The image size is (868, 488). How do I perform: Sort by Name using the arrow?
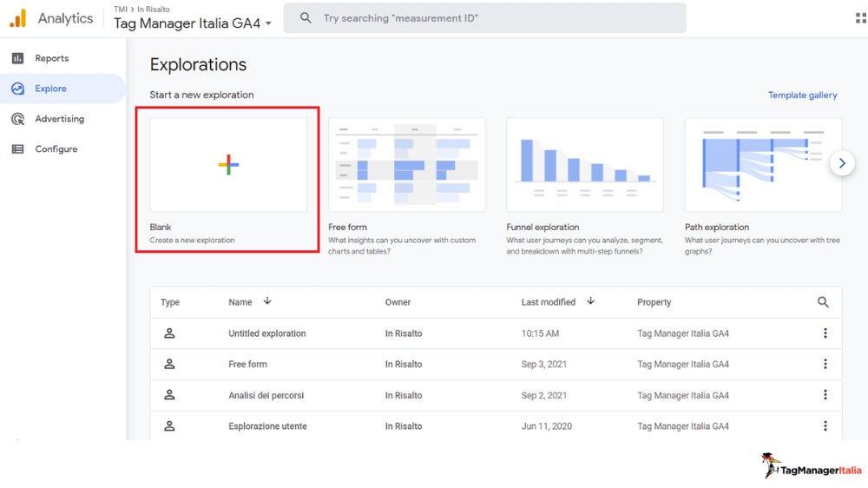pos(267,300)
